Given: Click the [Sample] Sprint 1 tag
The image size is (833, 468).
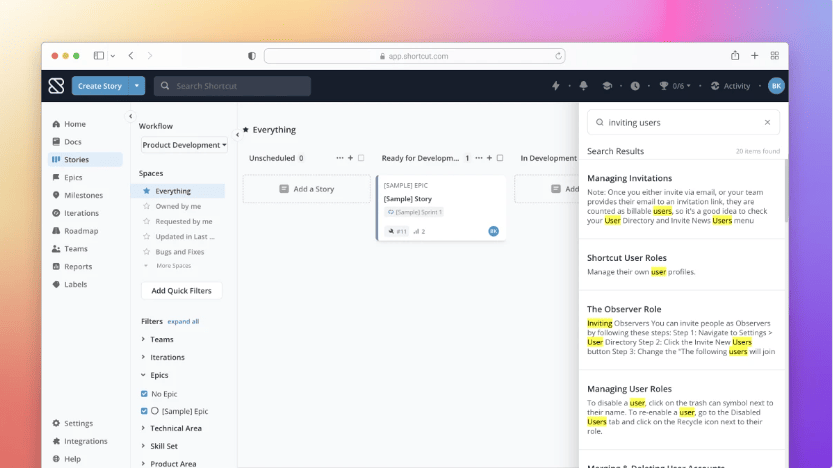Looking at the screenshot, I should click(414, 212).
